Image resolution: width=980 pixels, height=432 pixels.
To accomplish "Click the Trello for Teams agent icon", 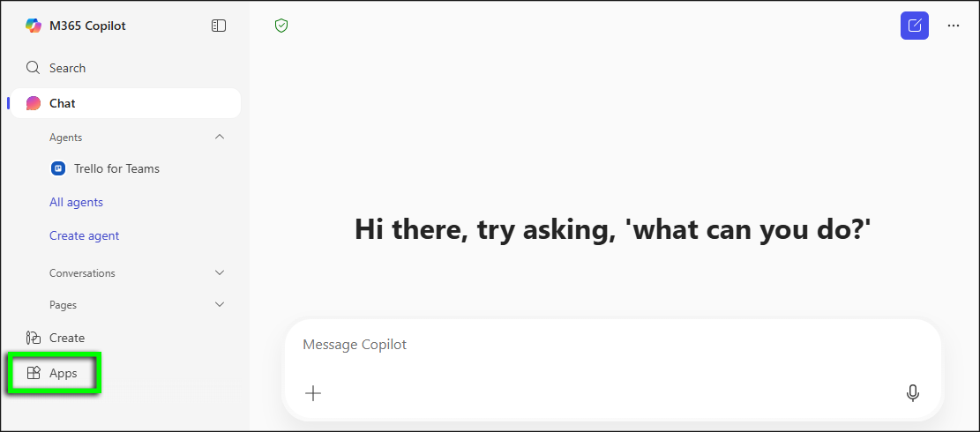I will [59, 168].
